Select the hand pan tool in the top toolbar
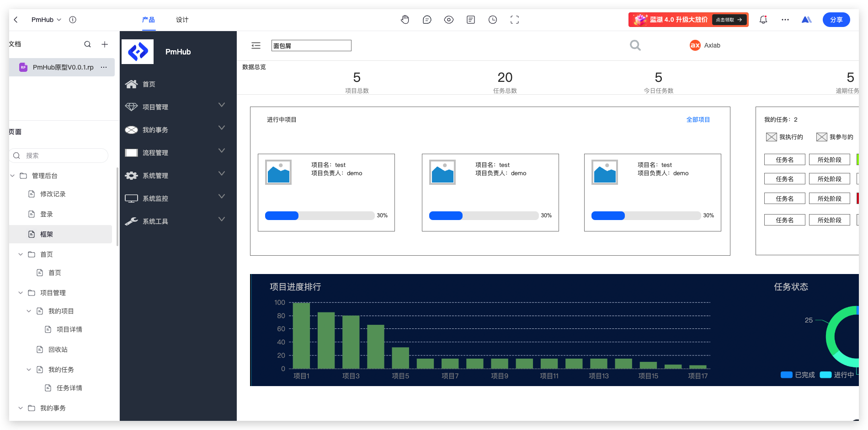This screenshot has height=430, width=868. pyautogui.click(x=405, y=19)
